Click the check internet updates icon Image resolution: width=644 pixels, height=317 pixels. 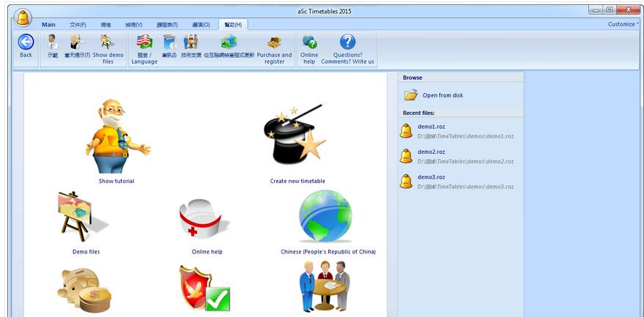coord(229,42)
